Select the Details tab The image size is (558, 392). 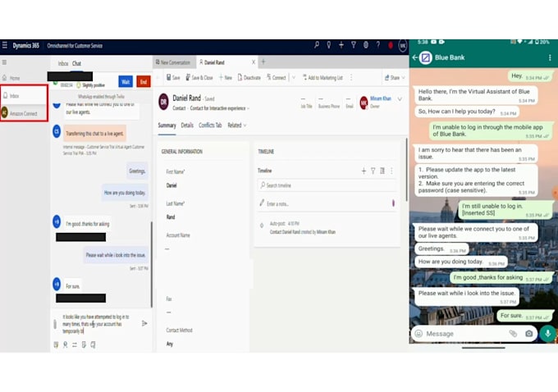[x=187, y=125]
